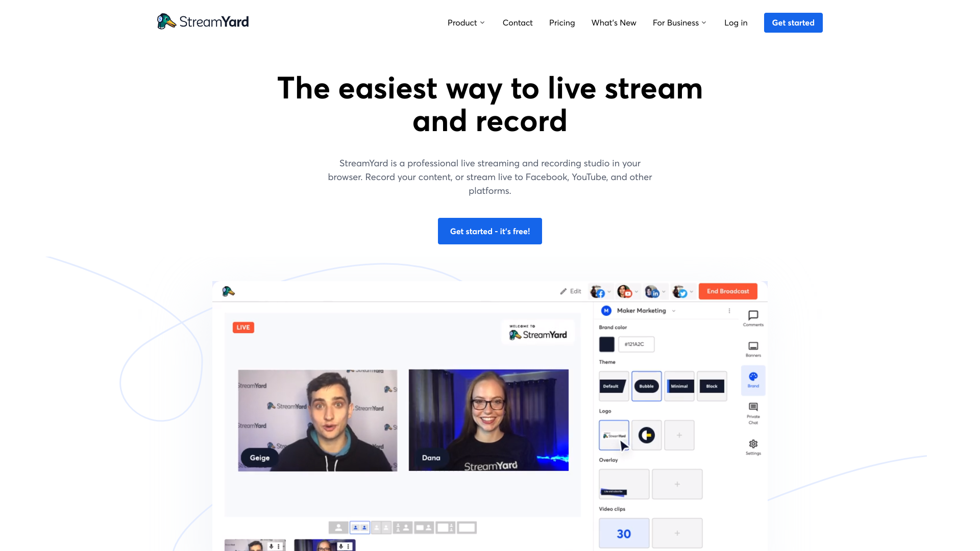Select the Bubble theme option
Viewport: 980px width, 551px height.
(646, 386)
